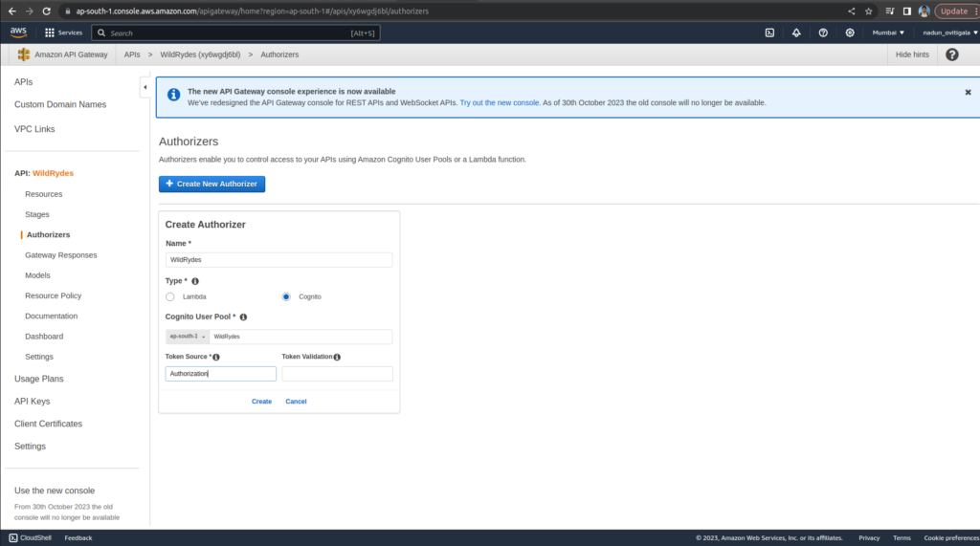The image size is (980, 546).
Task: Click 'Use the new console' in sidebar
Action: pos(55,491)
